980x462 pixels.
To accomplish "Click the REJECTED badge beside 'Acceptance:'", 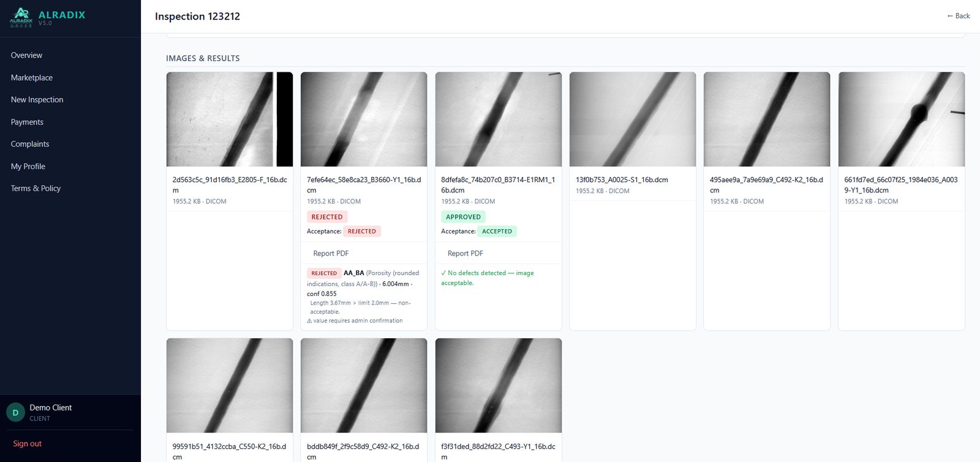I will click(362, 232).
